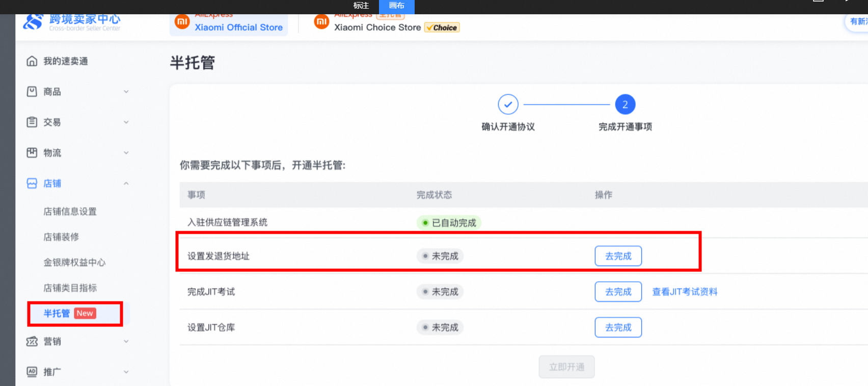Screen dimensions: 868x386
Task: Expand the 推广 menu chevron
Action: click(x=126, y=372)
